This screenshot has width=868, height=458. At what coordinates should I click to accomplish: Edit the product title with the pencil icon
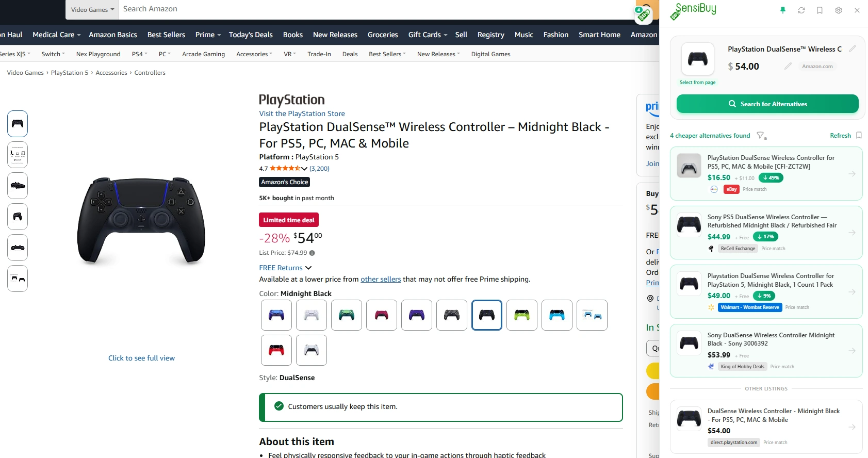[853, 48]
